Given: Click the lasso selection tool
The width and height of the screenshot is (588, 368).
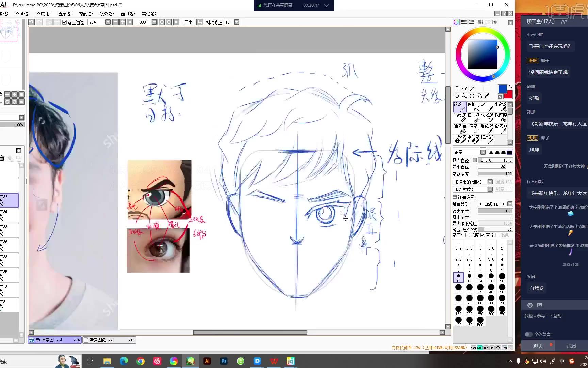Looking at the screenshot, I should [464, 89].
